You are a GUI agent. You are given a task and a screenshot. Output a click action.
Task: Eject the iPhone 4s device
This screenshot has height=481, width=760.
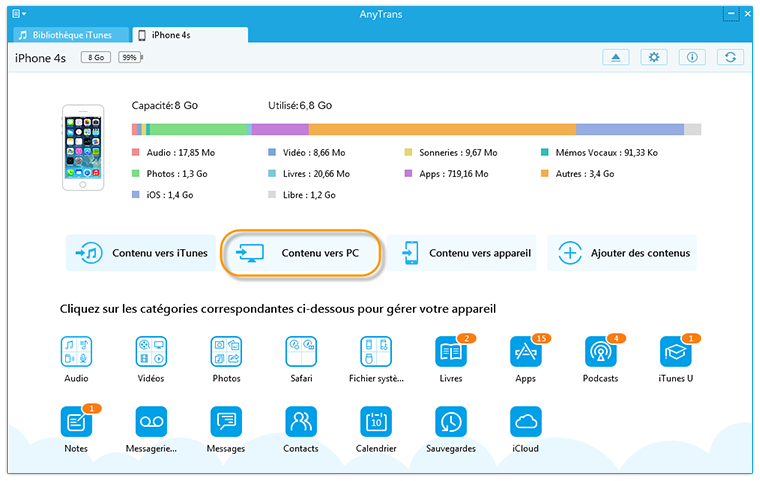point(616,57)
